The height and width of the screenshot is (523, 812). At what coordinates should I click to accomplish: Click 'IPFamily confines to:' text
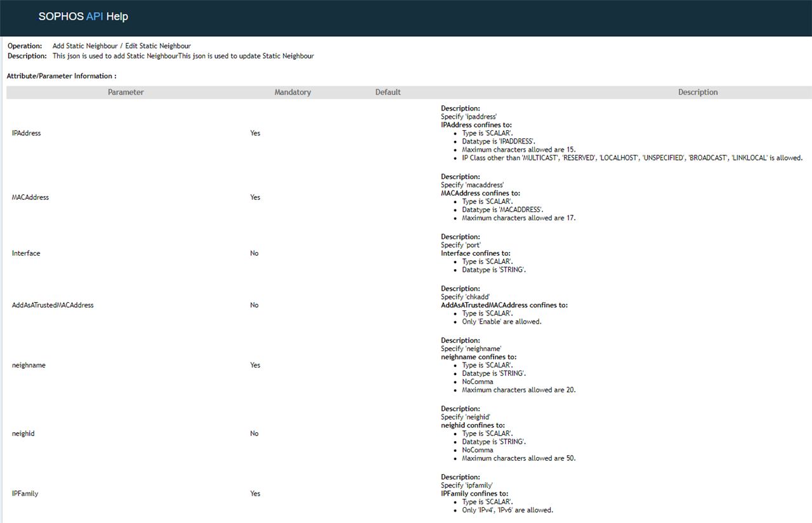475,494
